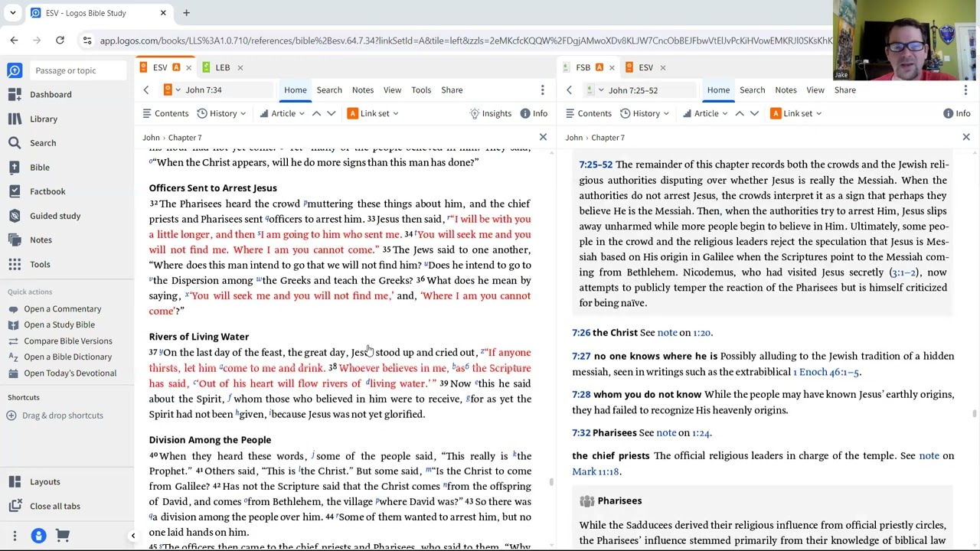Switch to the ESV tab in right panel
Screen dimensions: 980x551
pos(645,67)
